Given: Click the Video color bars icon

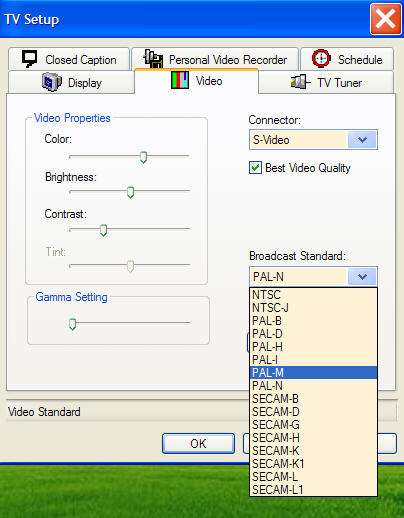Looking at the screenshot, I should 180,80.
